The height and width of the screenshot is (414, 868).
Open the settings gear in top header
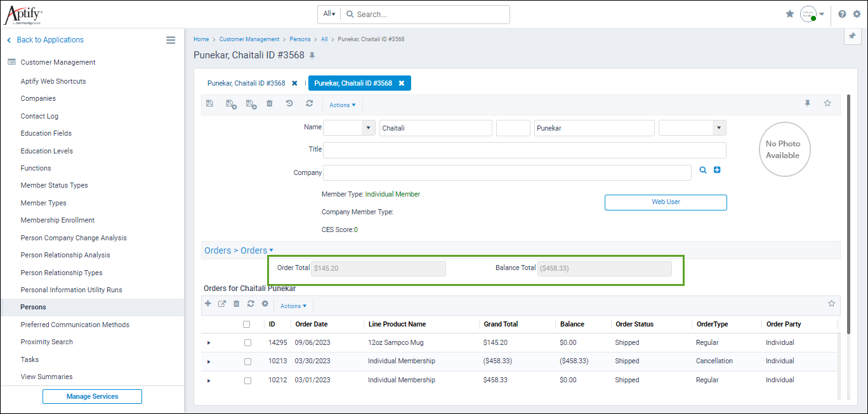(857, 14)
